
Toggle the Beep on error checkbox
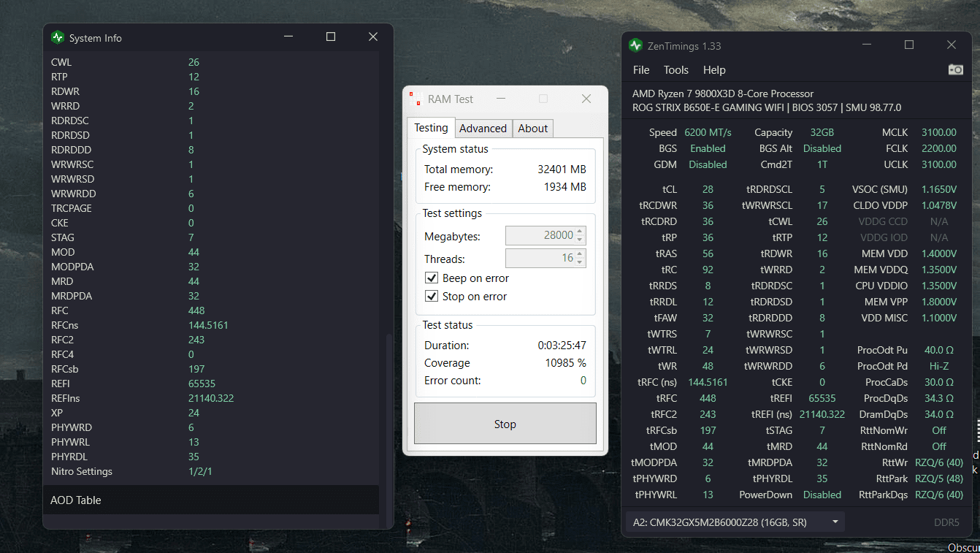(x=431, y=278)
